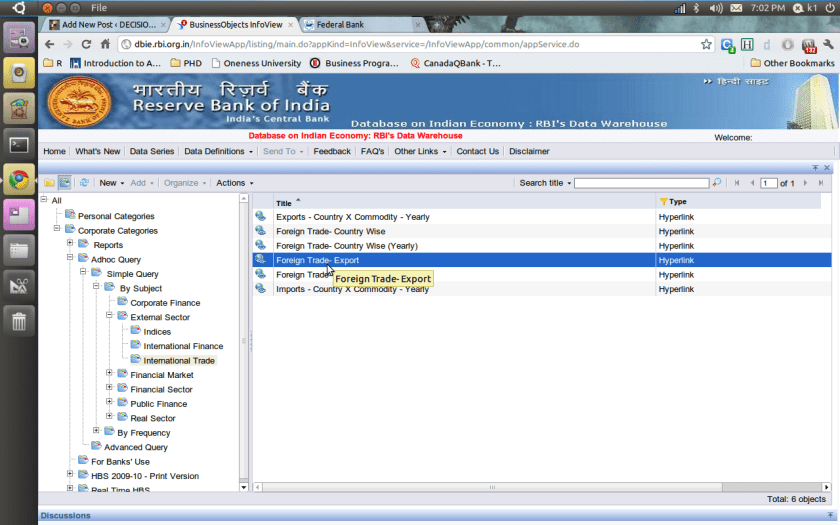This screenshot has height=525, width=840.
Task: Open the Feedback link in navigation bar
Action: click(332, 151)
